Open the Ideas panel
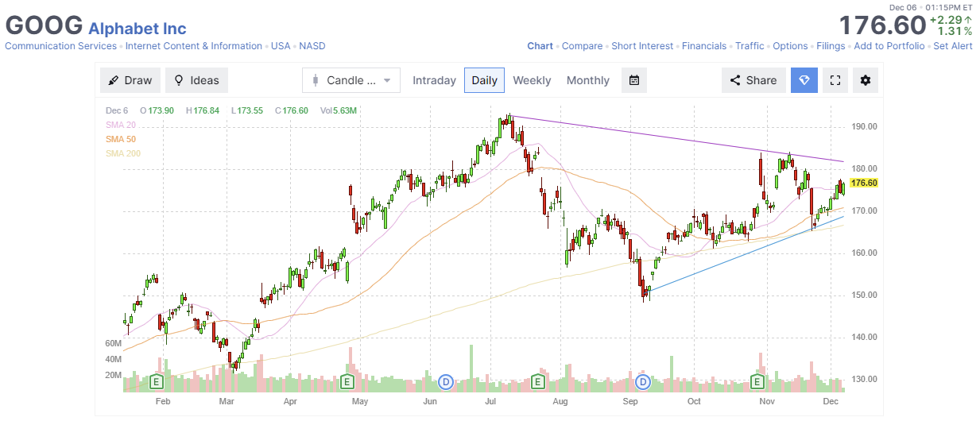 coord(196,80)
